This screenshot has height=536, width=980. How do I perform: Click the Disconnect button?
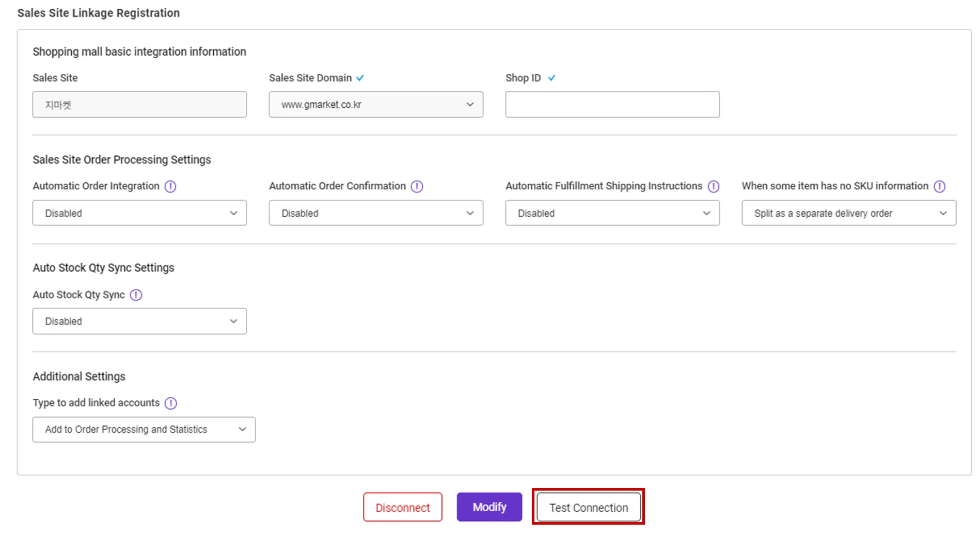[402, 508]
